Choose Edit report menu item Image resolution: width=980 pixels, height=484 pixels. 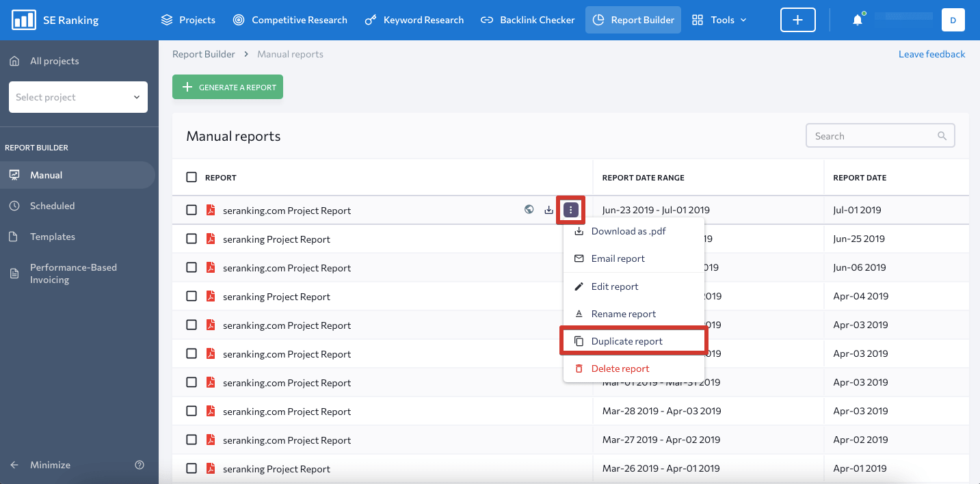point(633,286)
